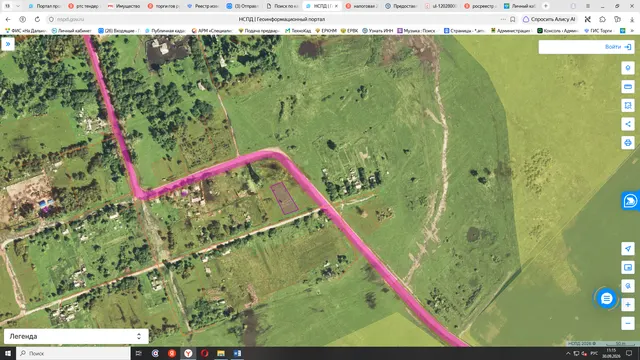The width and height of the screenshot is (640, 360).
Task: Print the map view
Action: tap(628, 143)
